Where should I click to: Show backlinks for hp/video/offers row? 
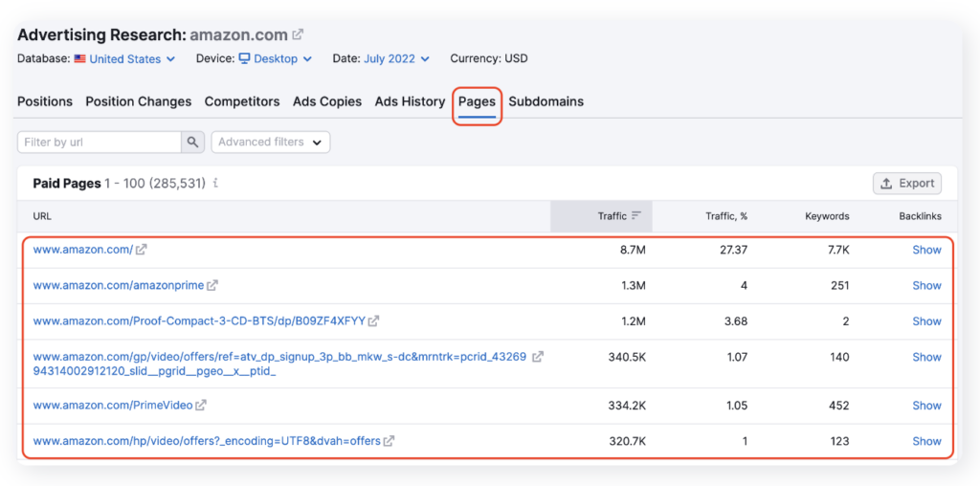click(926, 441)
